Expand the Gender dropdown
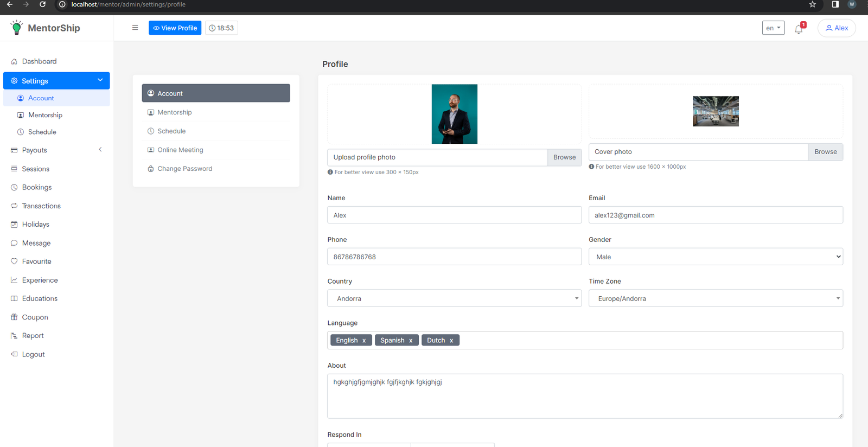Screen dimensions: 868x447 click(715, 257)
